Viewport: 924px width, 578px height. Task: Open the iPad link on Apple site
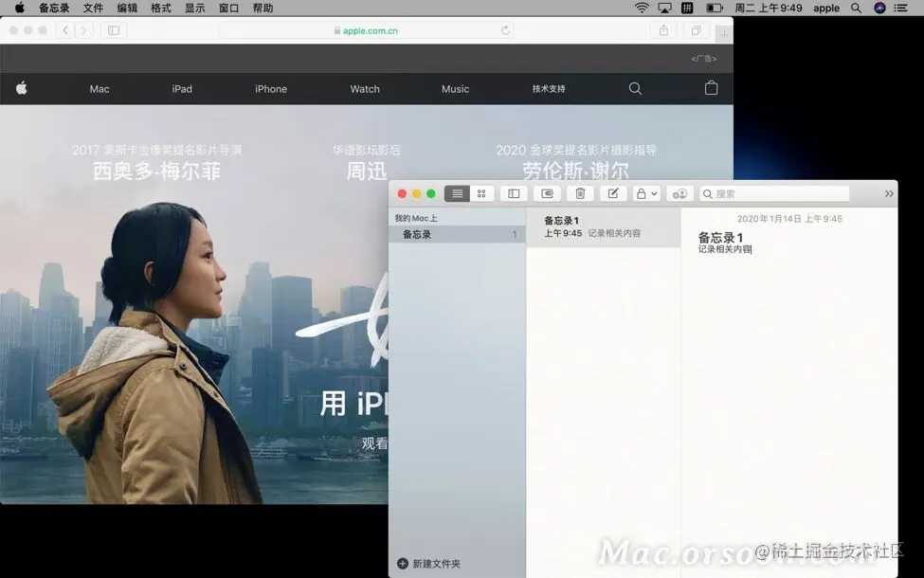182,89
